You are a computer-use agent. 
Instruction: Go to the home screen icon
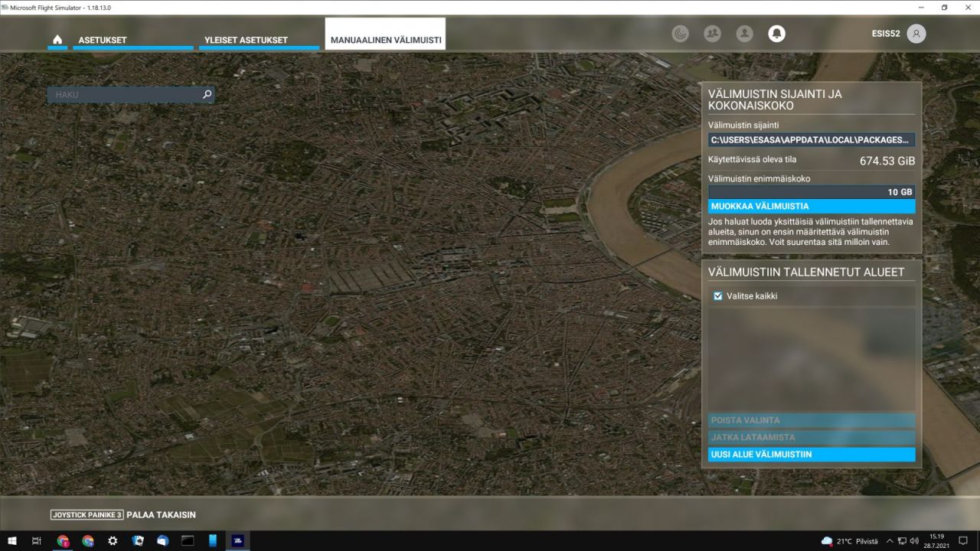[57, 39]
